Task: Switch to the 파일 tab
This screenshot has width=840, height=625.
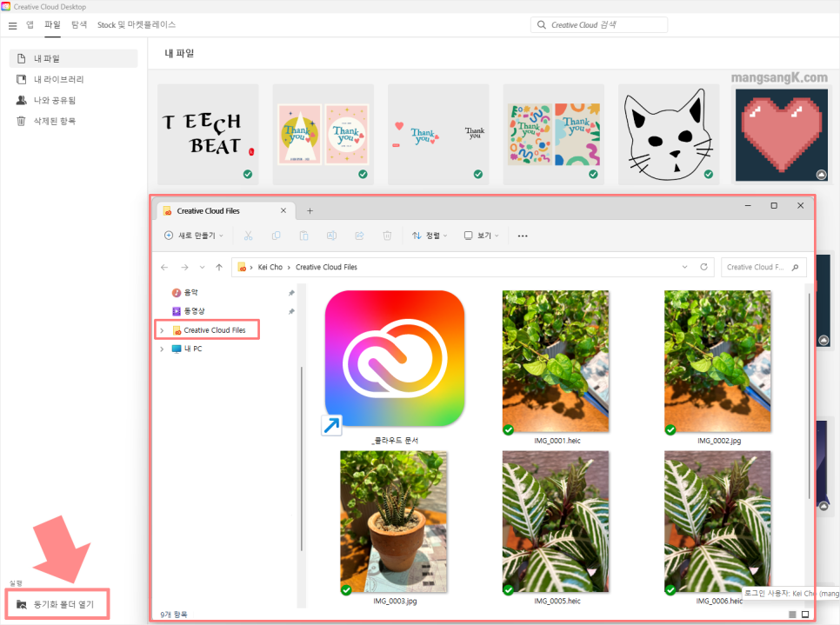Action: 52,24
